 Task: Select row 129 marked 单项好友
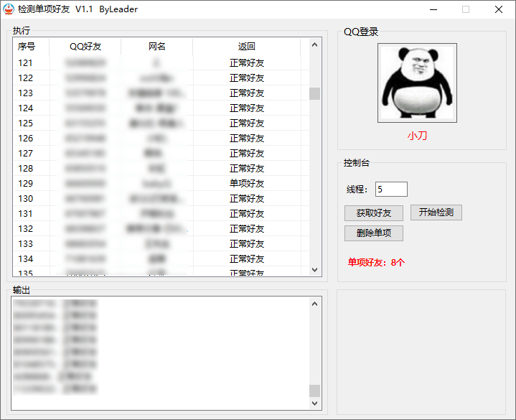click(246, 184)
